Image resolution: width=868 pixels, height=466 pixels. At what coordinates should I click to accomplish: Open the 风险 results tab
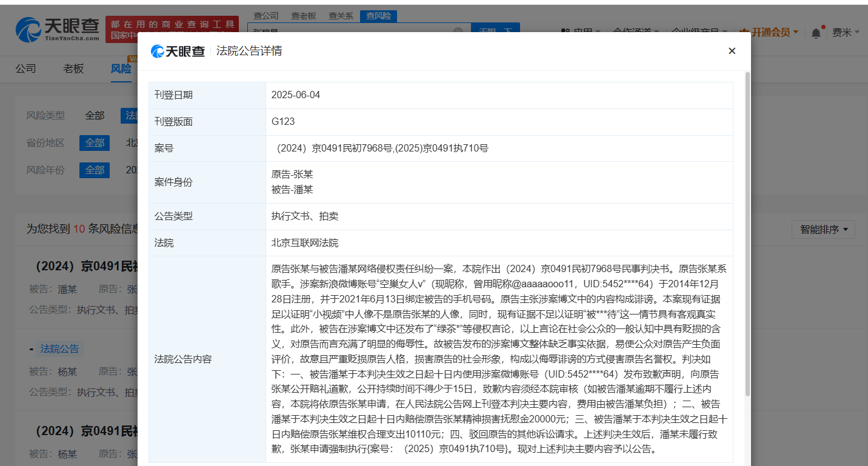(121, 68)
